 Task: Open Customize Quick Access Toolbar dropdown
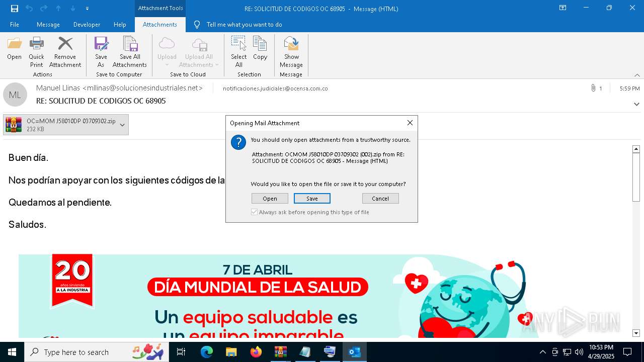(88, 9)
